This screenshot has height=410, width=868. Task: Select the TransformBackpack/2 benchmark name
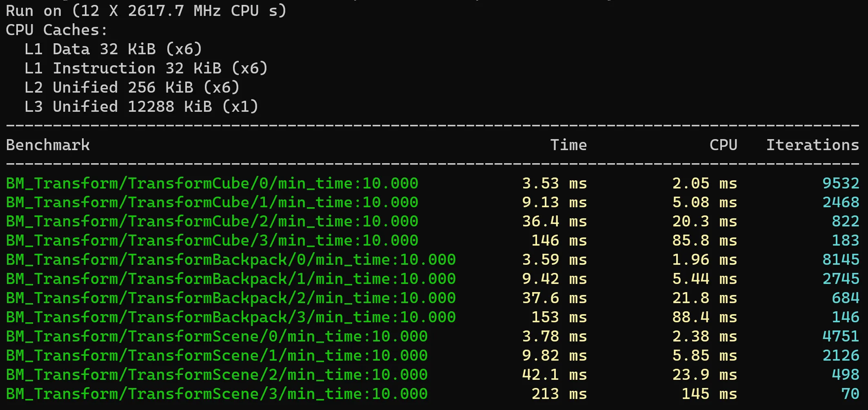tap(231, 298)
